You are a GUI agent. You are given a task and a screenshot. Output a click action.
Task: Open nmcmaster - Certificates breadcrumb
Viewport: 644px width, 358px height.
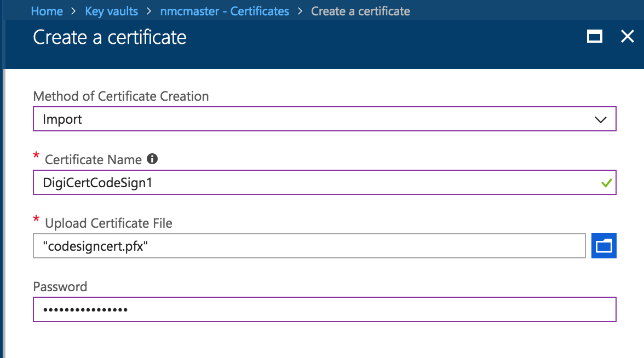tap(225, 11)
